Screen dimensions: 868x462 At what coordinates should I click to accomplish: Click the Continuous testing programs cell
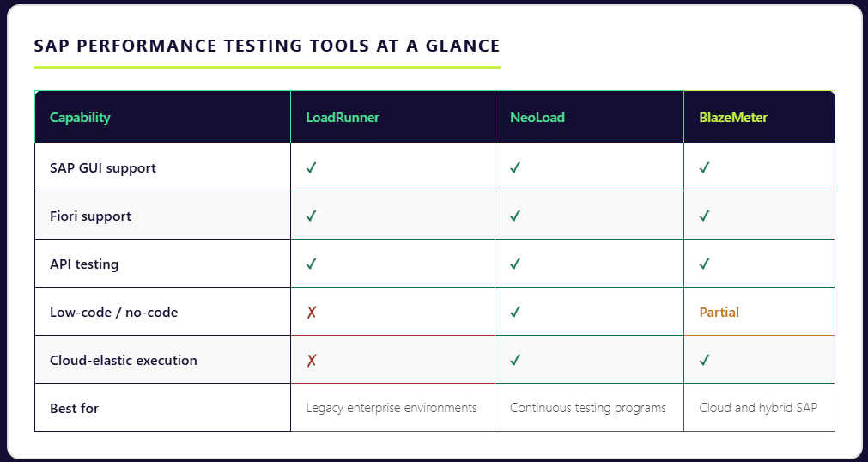point(588,408)
